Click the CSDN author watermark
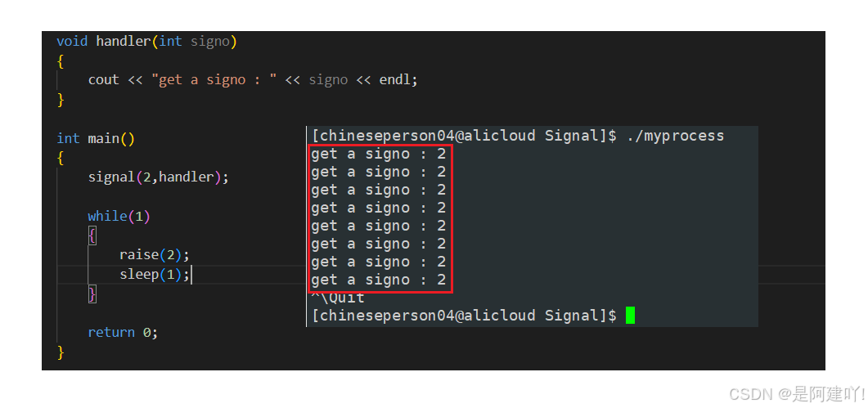 pos(797,393)
